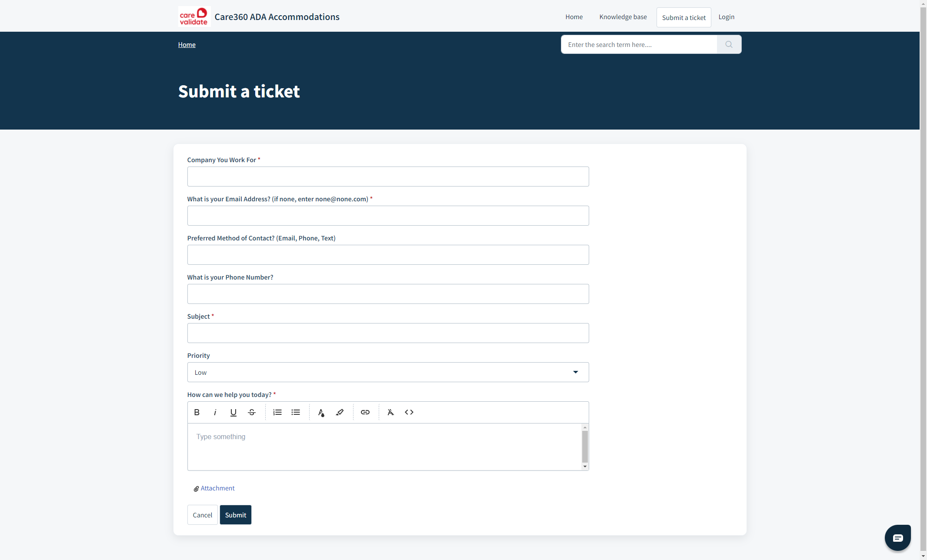Click the description editor scrollbar up arrow
The image size is (927, 560).
[585, 427]
